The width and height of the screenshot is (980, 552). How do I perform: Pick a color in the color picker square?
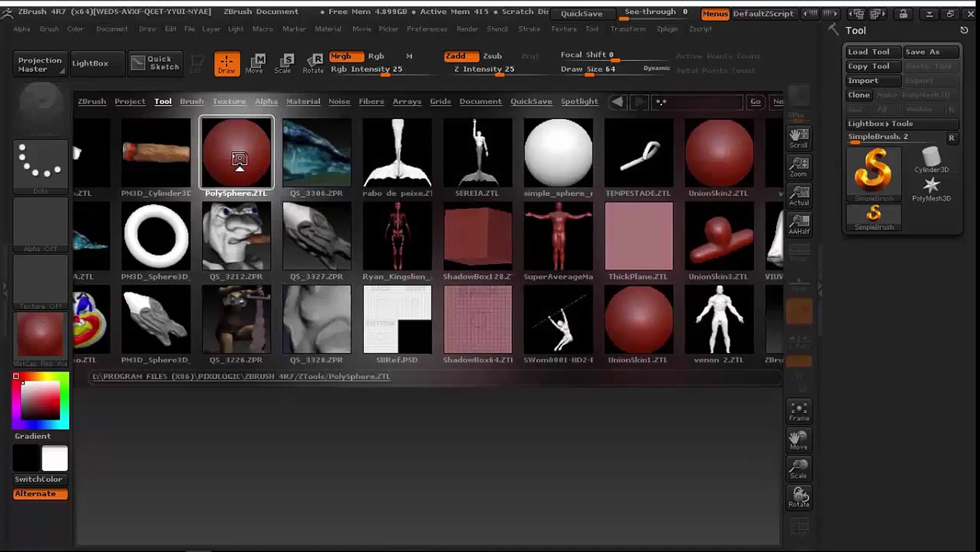(40, 400)
